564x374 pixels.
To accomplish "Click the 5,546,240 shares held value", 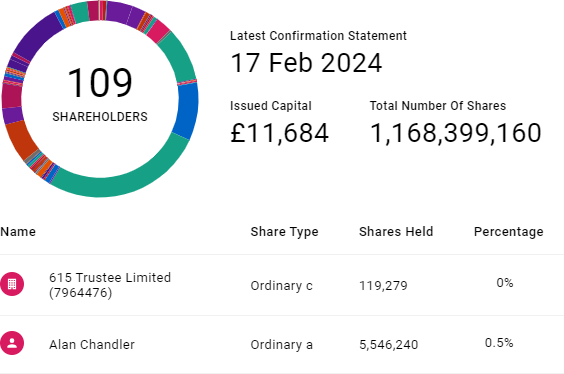I will (x=388, y=345).
